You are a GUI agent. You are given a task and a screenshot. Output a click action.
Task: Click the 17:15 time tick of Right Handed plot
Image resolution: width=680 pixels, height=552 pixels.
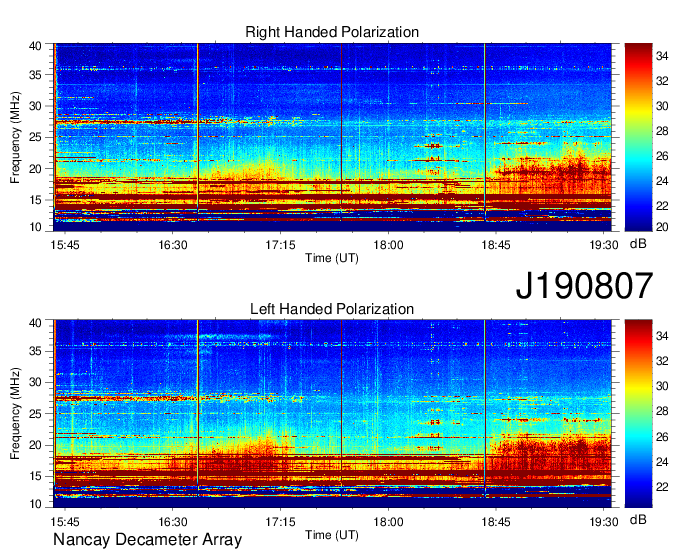pos(281,245)
